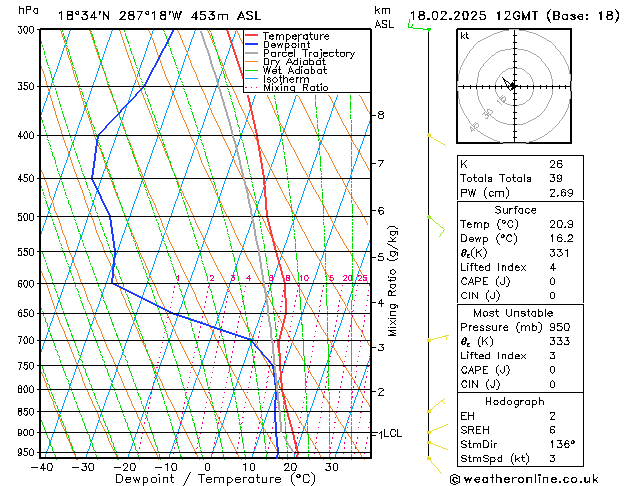Click the surface Temp value 20.9
The image size is (629, 486).
coord(561,224)
